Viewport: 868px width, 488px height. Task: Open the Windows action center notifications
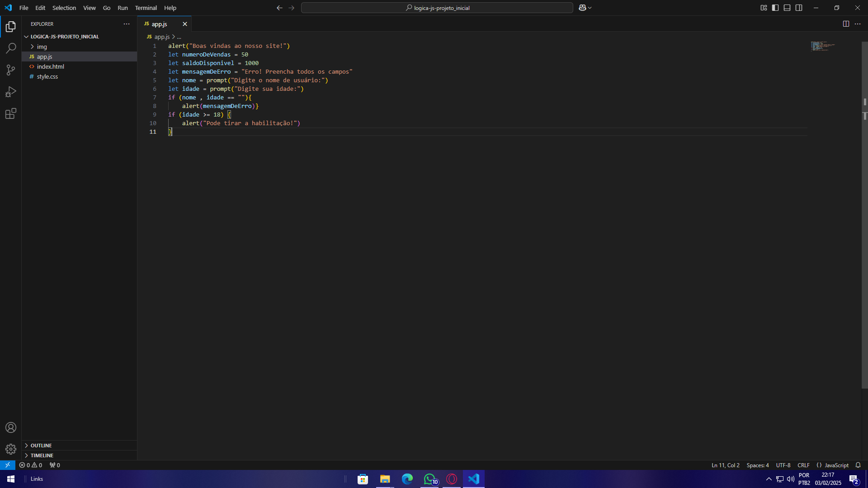pyautogui.click(x=854, y=479)
